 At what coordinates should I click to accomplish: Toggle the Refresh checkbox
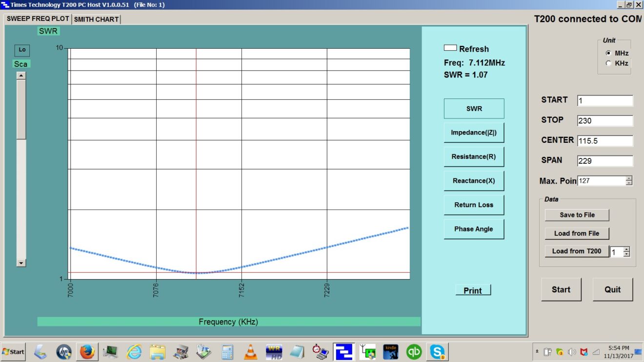pyautogui.click(x=450, y=48)
